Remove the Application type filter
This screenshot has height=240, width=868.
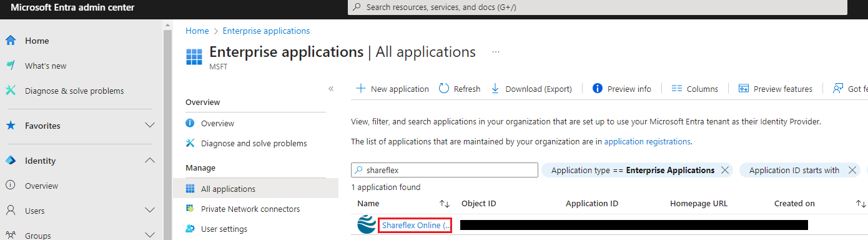(x=725, y=170)
